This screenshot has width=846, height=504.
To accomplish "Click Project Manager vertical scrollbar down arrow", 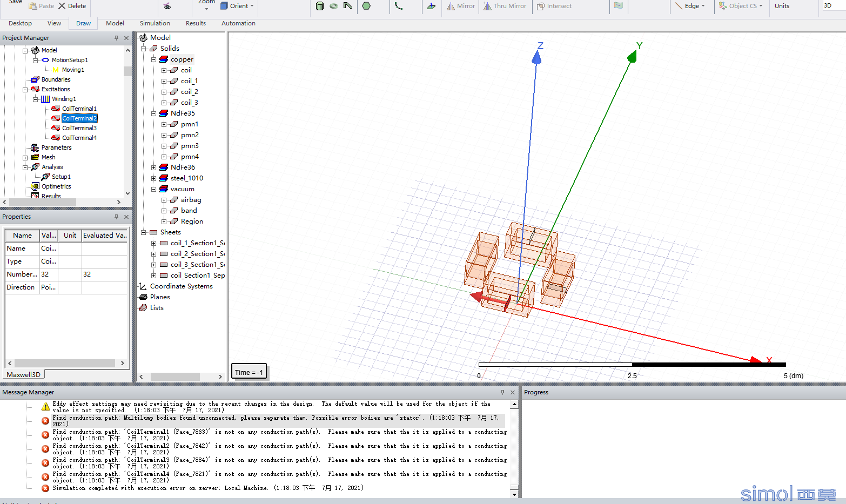I will pos(127,193).
